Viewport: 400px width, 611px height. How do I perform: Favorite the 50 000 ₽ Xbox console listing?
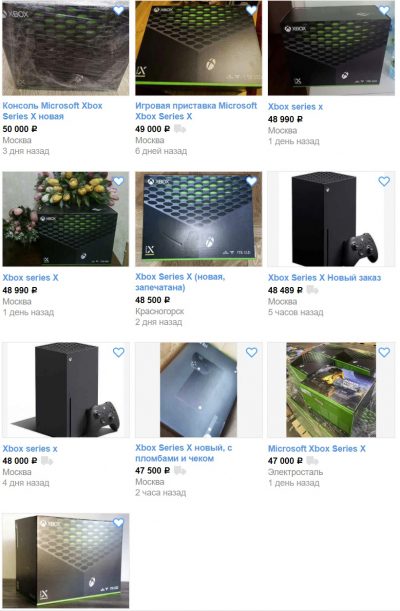tap(118, 10)
